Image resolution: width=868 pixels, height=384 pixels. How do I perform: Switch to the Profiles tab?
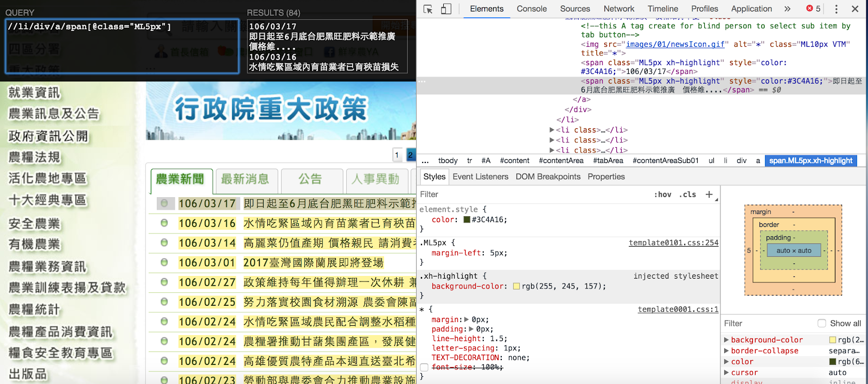tap(705, 9)
